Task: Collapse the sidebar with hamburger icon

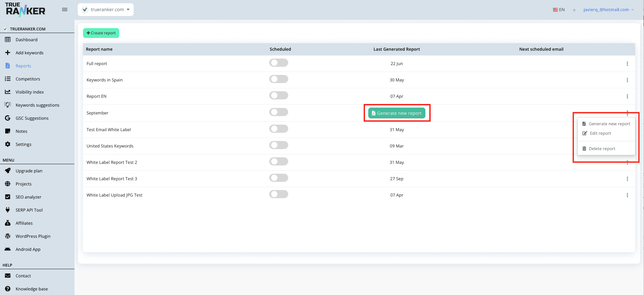Action: point(65,9)
